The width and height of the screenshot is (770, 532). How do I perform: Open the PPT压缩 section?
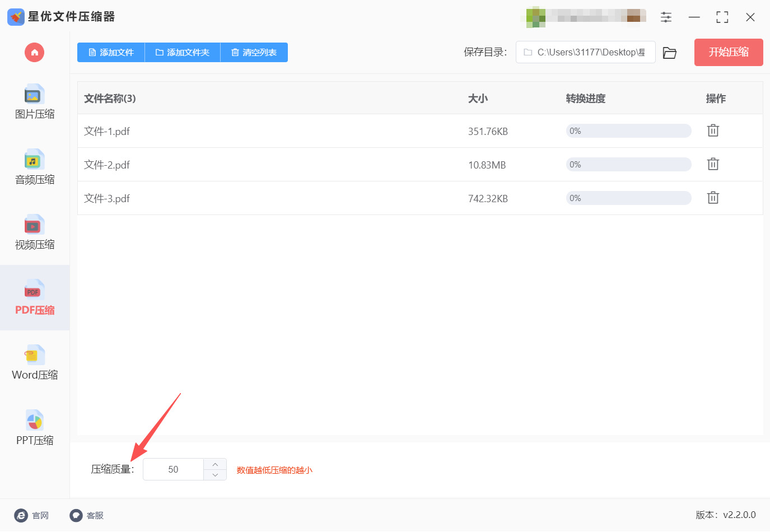[35, 428]
